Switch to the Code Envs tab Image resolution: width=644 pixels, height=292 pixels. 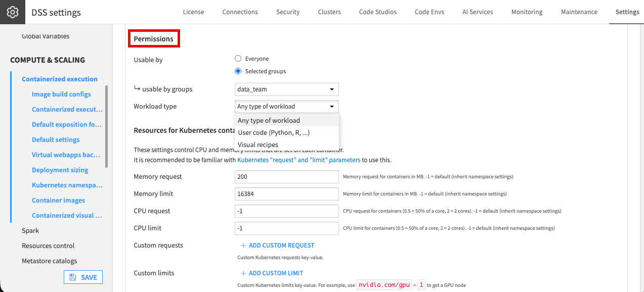pyautogui.click(x=430, y=12)
